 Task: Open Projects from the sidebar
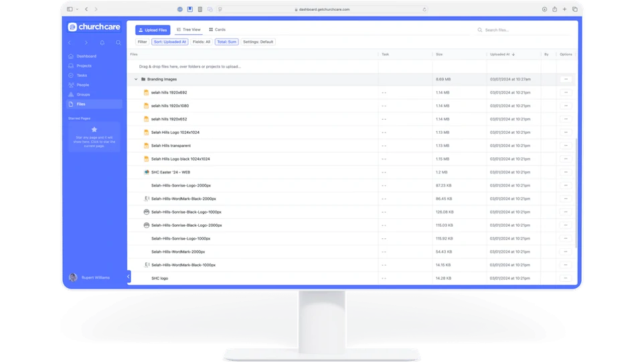(x=94, y=66)
